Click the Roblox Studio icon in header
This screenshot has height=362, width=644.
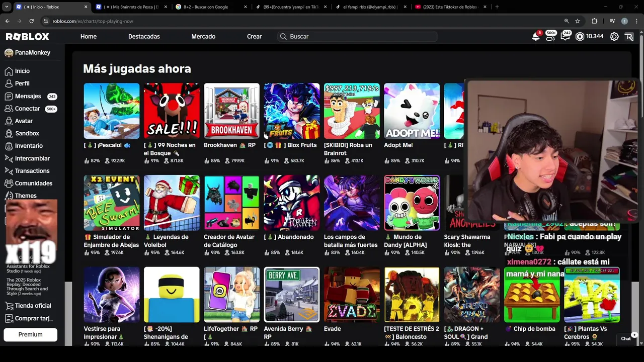pyautogui.click(x=629, y=37)
